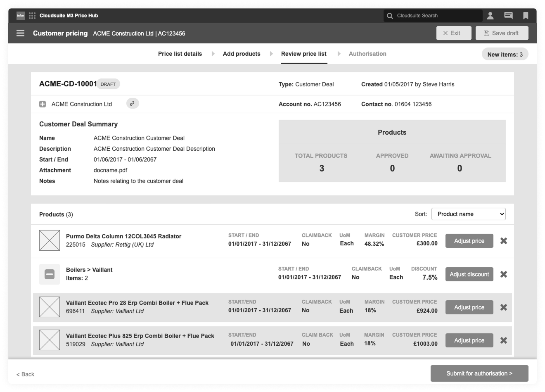Remove Vaillant Ecotec Pro 28 boiler row
The width and height of the screenshot is (545, 392).
coord(504,307)
